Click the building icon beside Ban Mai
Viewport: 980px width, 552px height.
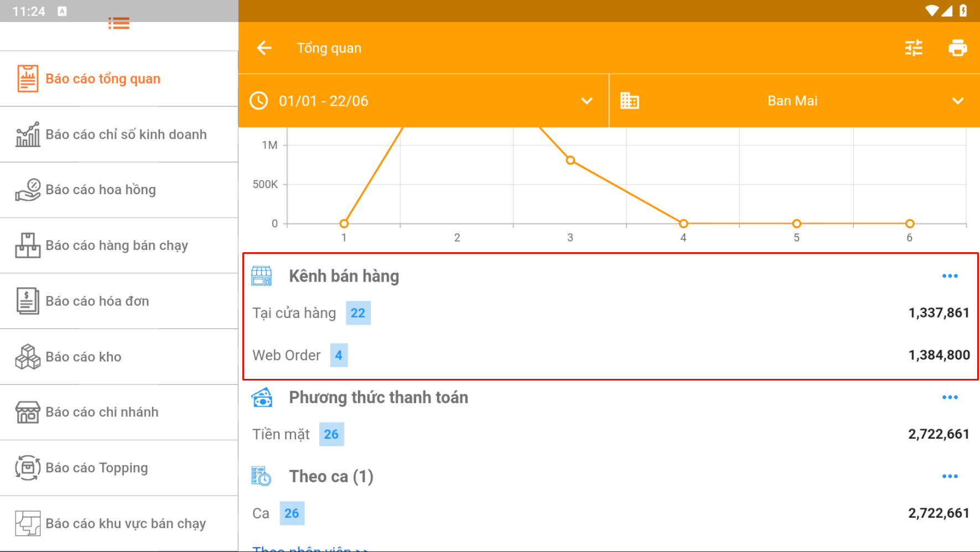click(629, 101)
